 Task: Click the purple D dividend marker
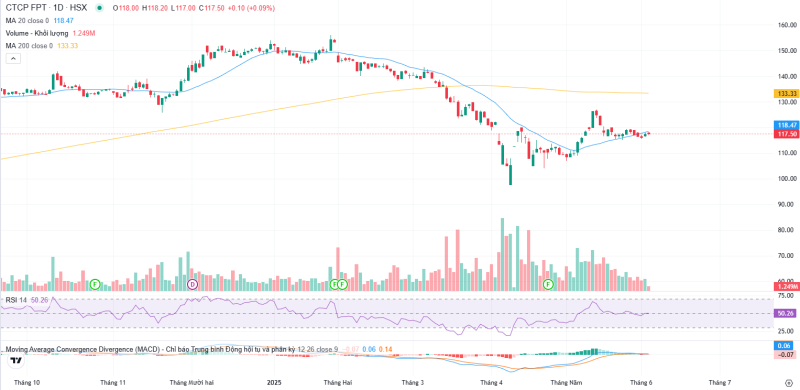(x=192, y=284)
